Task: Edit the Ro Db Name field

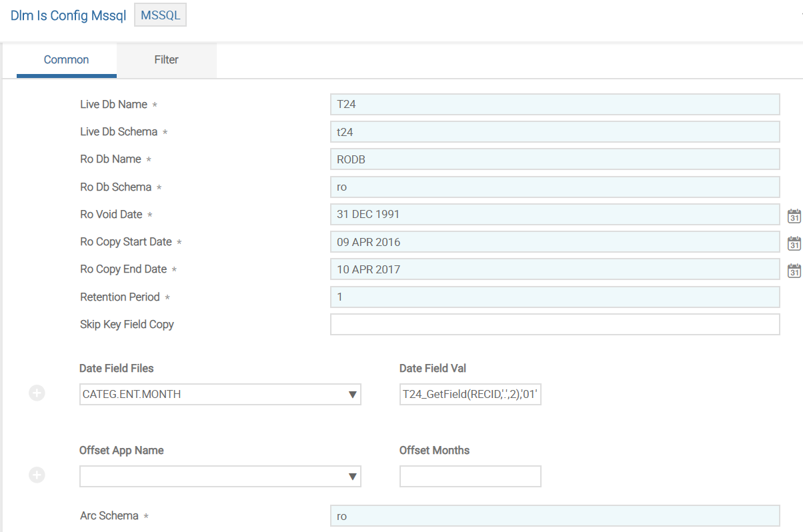Action: point(554,159)
